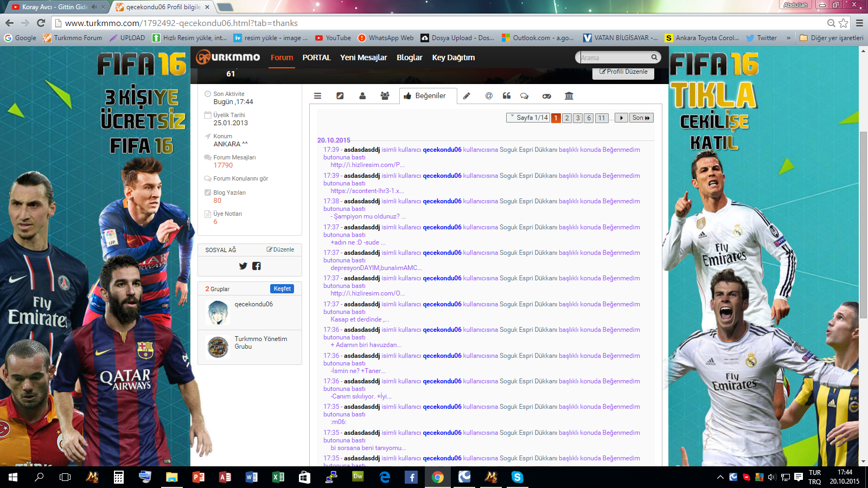The height and width of the screenshot is (488, 868).
Task: Open the hamburger list profile tab icon
Action: [x=317, y=96]
